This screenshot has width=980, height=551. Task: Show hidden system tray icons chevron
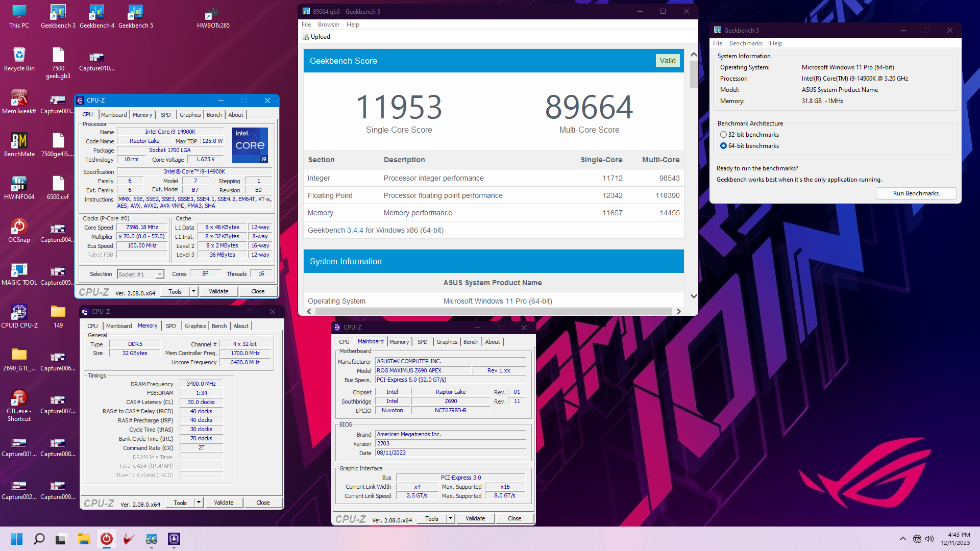pyautogui.click(x=902, y=539)
